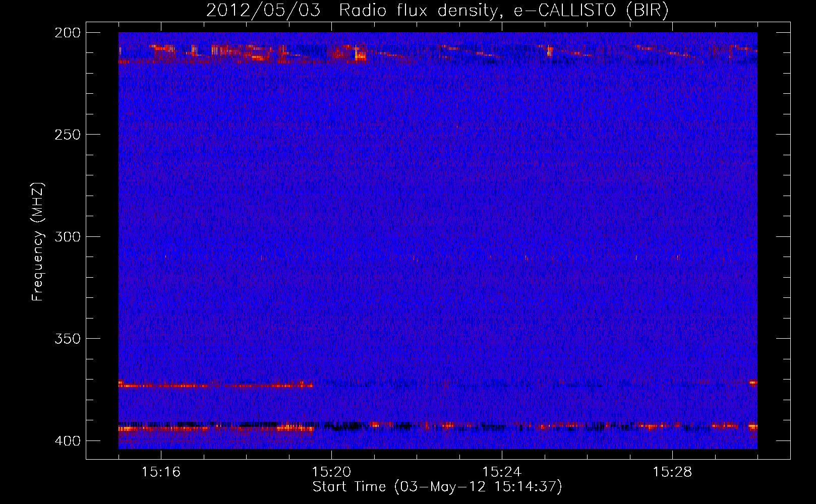Screen dimensions: 816x504
Task: Click the 'Start Time (03-May-12 15:14:37)' label
Action: point(437,487)
